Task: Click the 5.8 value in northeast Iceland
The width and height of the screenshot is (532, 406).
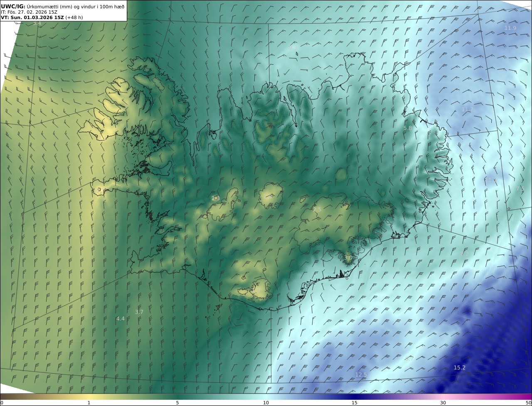Action: point(408,128)
